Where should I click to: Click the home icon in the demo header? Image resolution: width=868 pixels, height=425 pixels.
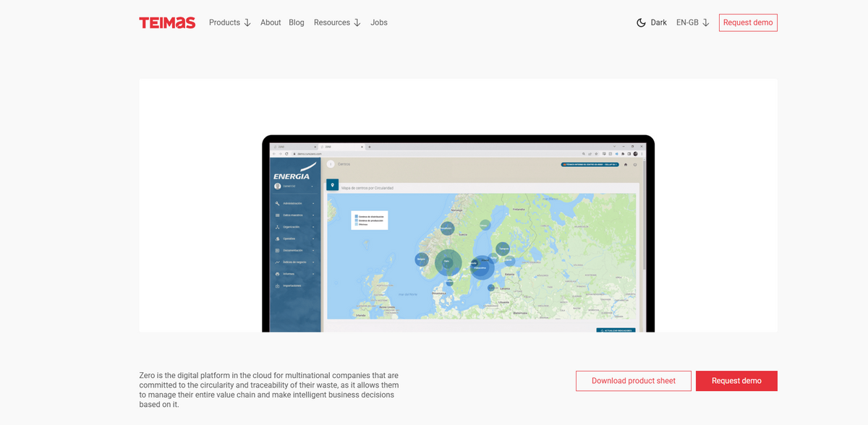point(626,165)
